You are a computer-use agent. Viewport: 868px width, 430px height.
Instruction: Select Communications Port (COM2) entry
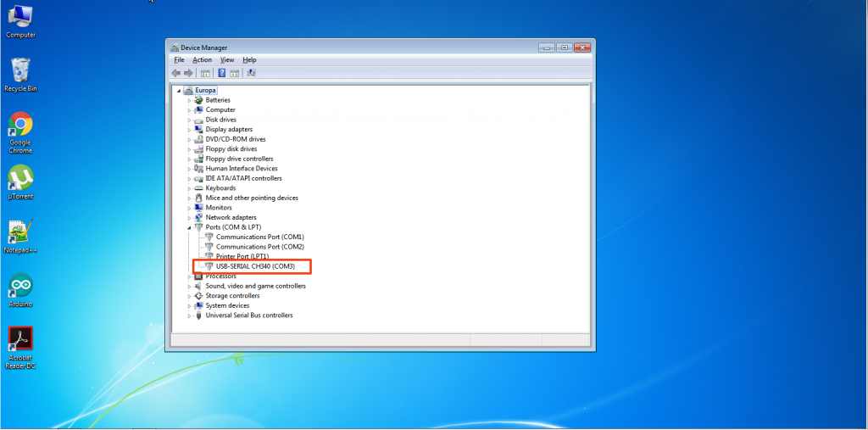[259, 247]
